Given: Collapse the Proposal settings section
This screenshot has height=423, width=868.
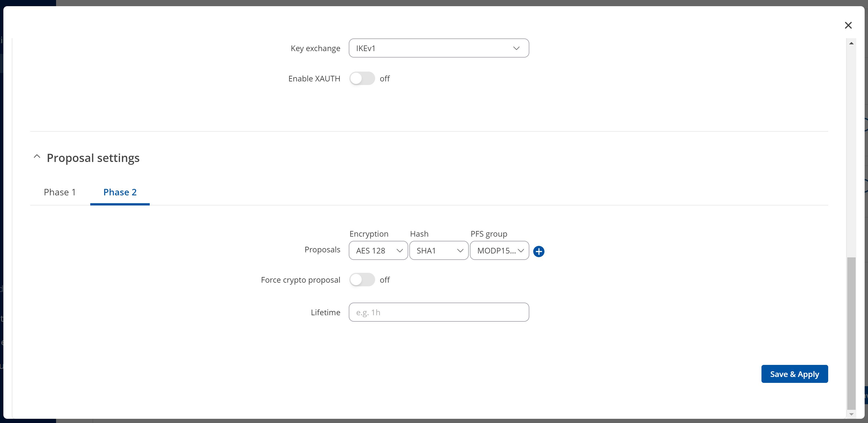Looking at the screenshot, I should click(x=37, y=157).
